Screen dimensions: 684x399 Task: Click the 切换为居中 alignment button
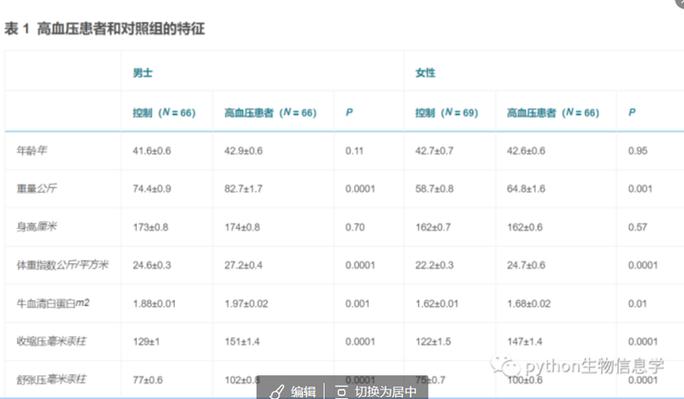(x=376, y=392)
